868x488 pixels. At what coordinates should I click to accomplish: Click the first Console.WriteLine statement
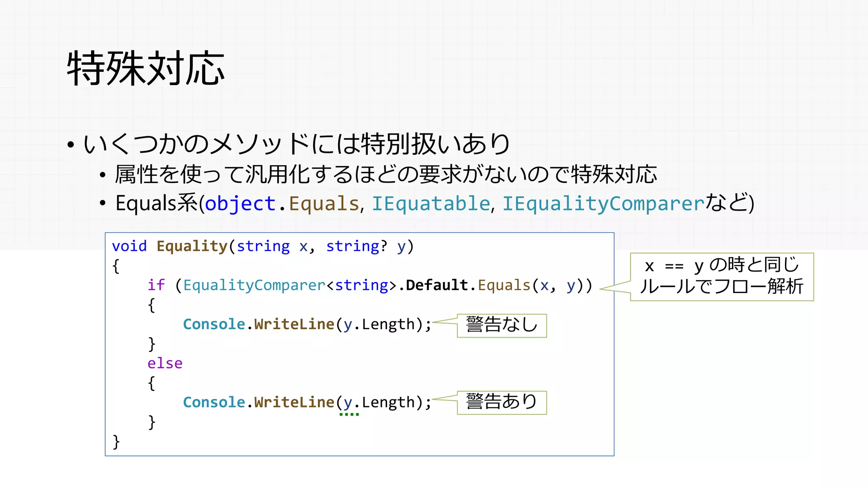coord(307,324)
